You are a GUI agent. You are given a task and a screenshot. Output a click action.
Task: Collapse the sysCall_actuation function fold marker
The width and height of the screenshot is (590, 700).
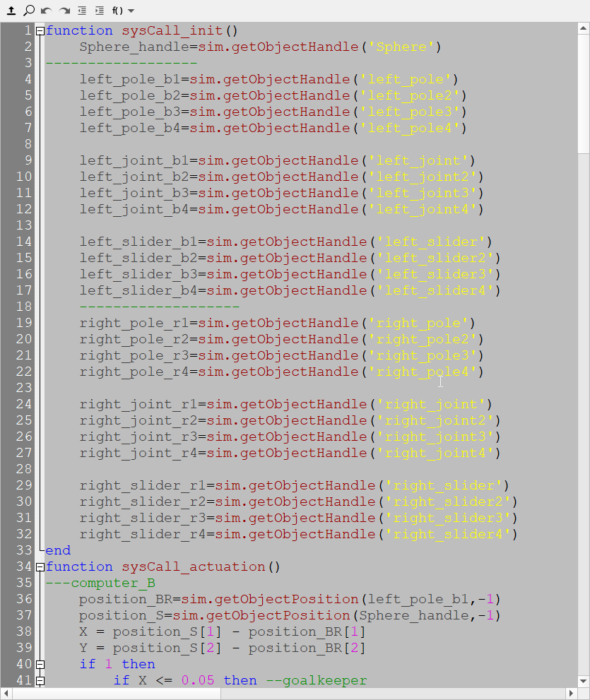tap(40, 567)
